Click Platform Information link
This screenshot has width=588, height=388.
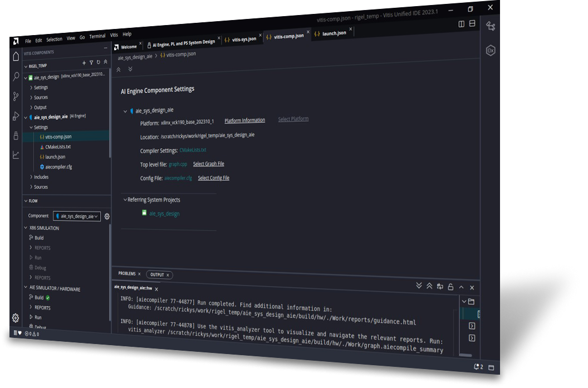click(x=244, y=120)
